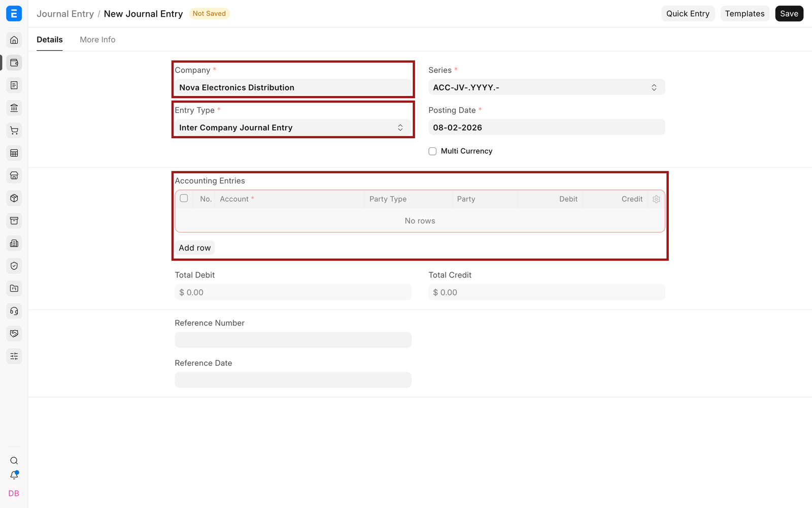
Task: Enable the Multi Currency checkbox
Action: [x=432, y=151]
